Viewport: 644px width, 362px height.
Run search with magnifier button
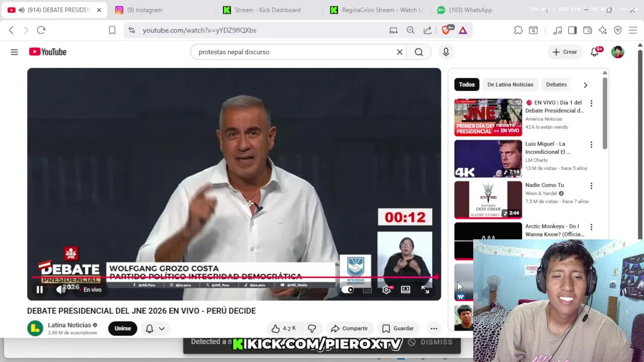pos(419,52)
